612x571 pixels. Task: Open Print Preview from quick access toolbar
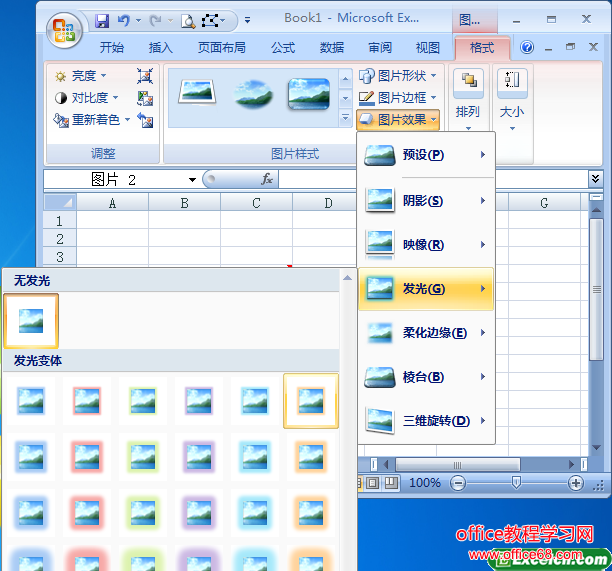pyautogui.click(x=188, y=21)
